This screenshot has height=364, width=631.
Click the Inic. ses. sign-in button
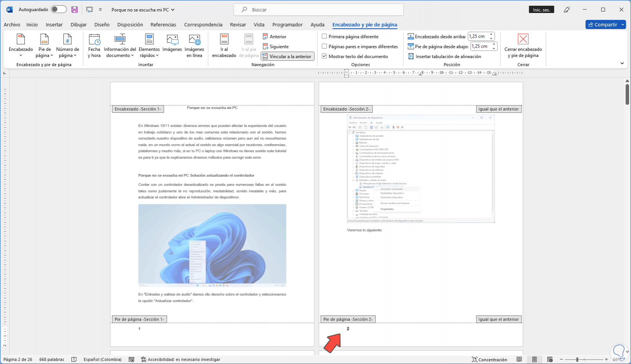[x=542, y=10]
